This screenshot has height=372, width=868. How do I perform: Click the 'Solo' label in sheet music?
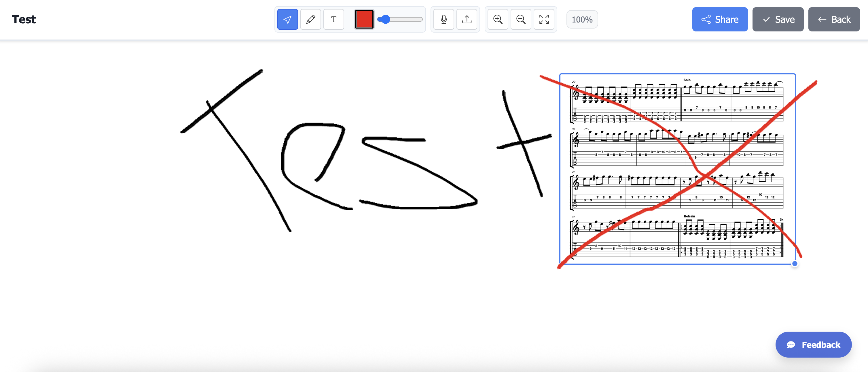[687, 80]
